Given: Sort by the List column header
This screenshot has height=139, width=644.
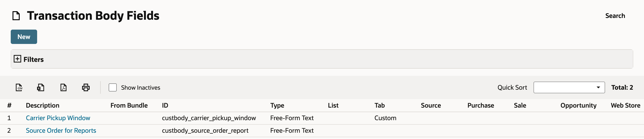Looking at the screenshot, I should tap(333, 105).
